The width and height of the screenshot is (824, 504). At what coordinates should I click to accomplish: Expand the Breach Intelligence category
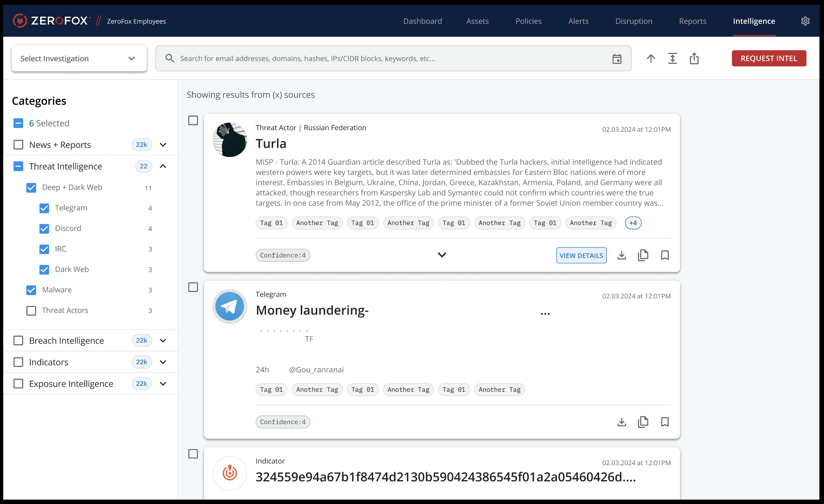click(163, 341)
